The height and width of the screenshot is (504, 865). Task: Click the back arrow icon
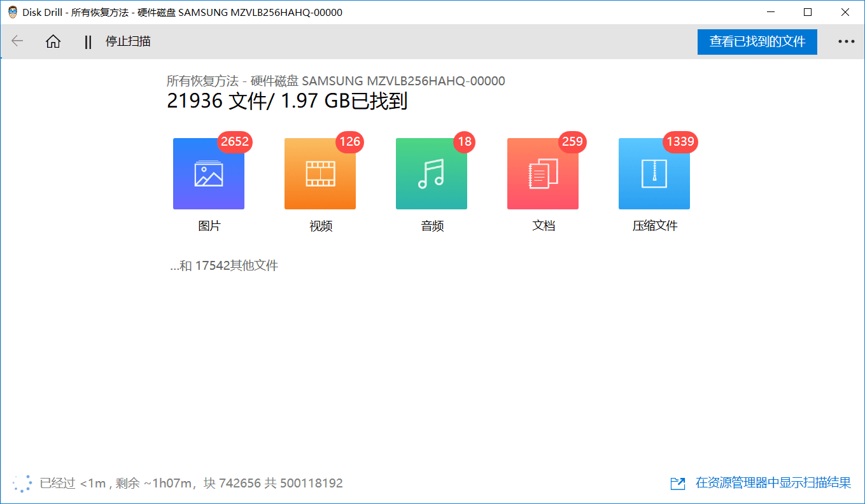[17, 41]
